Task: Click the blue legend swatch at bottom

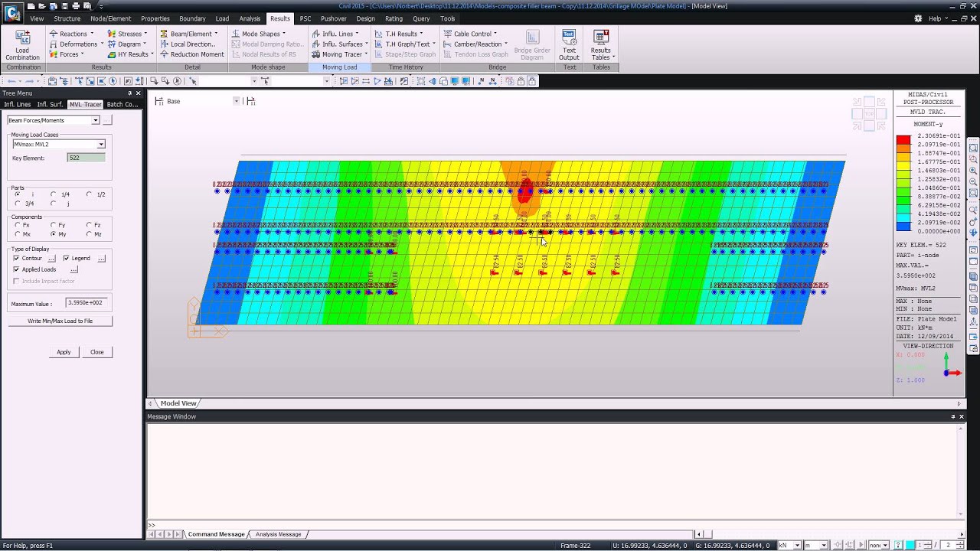Action: [x=903, y=227]
